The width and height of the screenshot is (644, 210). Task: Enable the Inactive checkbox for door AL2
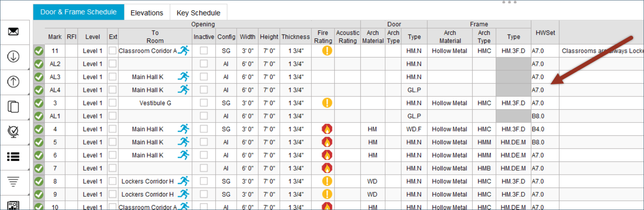click(204, 64)
